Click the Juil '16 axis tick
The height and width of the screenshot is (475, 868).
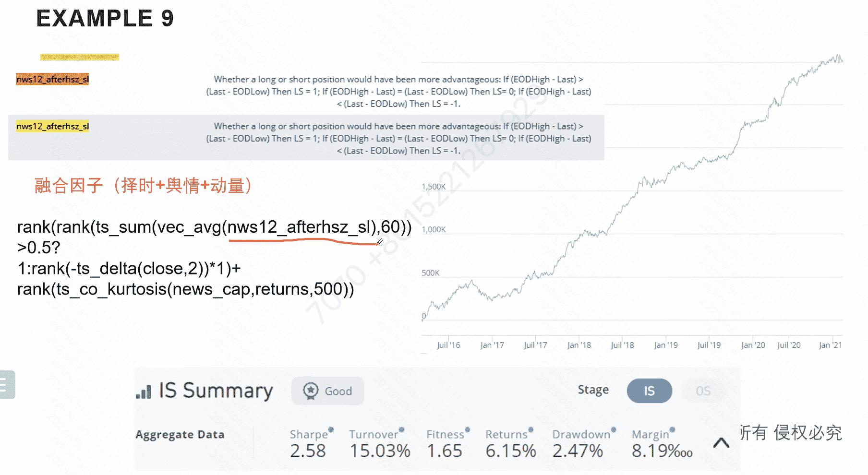click(448, 345)
